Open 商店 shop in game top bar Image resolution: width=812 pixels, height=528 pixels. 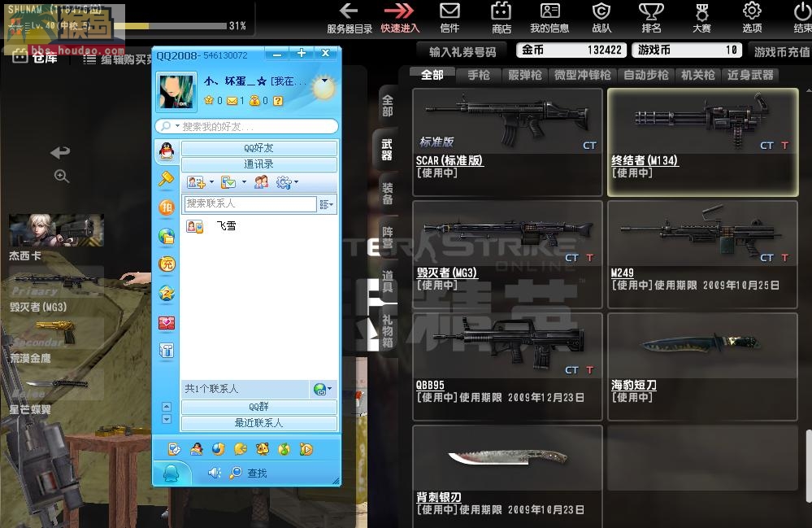tap(502, 19)
